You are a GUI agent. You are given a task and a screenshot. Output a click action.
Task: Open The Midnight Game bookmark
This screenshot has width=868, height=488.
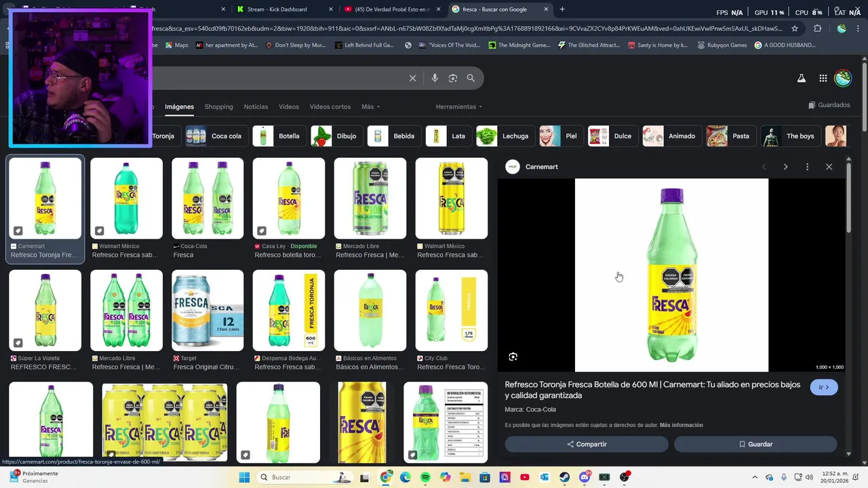(519, 45)
